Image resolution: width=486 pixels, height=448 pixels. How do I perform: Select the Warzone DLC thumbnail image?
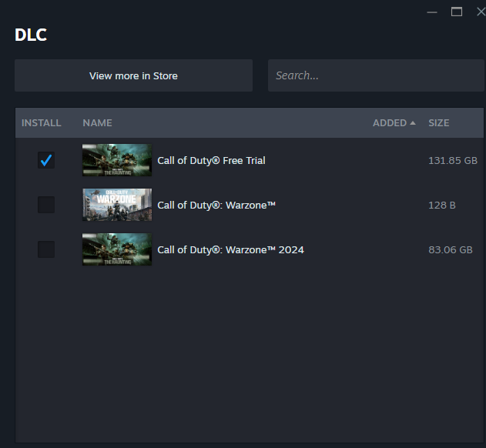click(x=117, y=205)
